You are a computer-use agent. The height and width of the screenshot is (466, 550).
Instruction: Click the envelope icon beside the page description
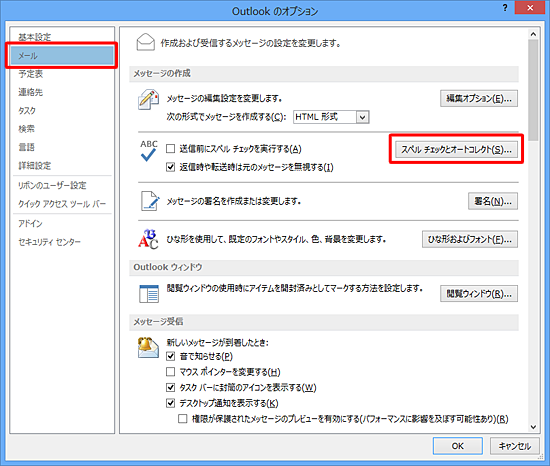tap(146, 42)
